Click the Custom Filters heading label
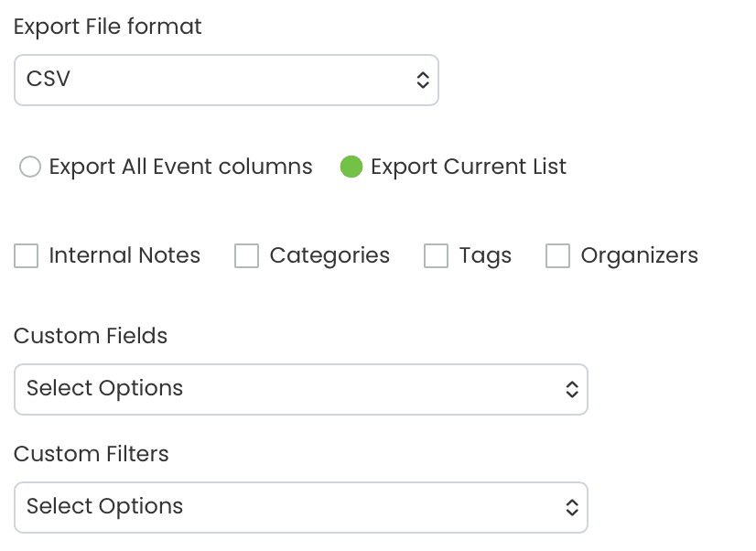Viewport: 756px width, 551px height. point(92,454)
